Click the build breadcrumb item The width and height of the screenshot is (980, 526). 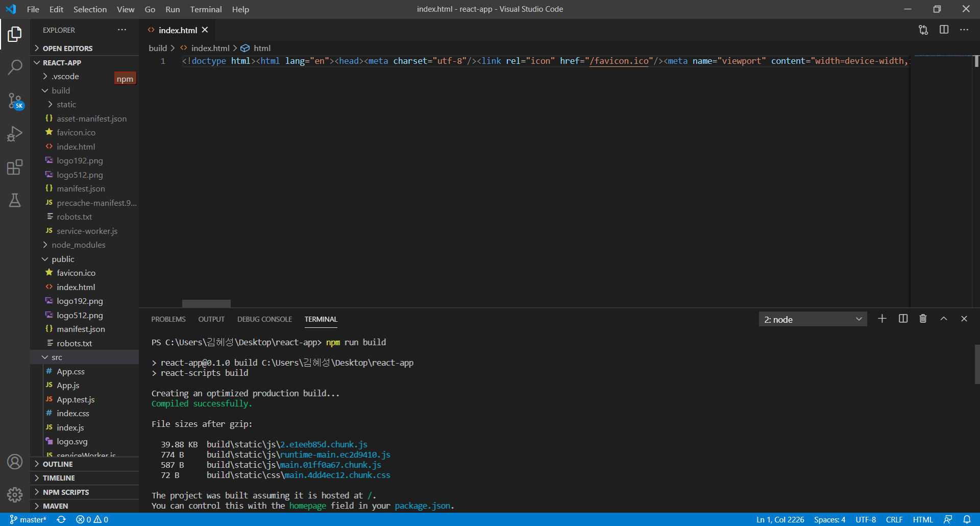(158, 48)
